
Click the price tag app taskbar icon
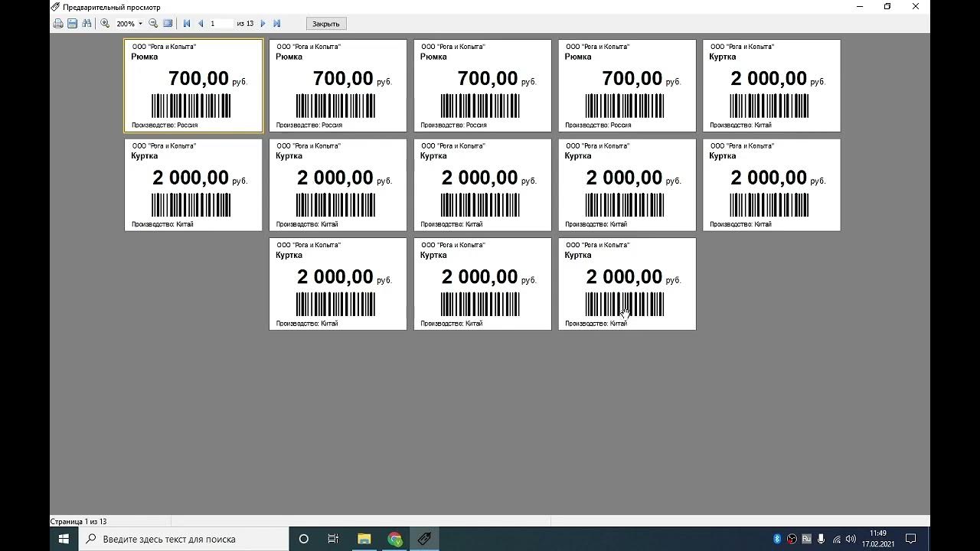(x=424, y=539)
